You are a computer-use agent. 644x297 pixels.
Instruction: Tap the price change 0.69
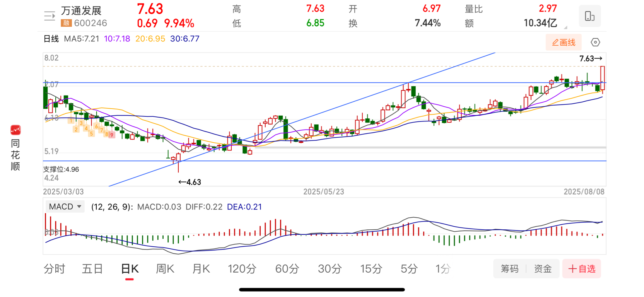coord(147,23)
